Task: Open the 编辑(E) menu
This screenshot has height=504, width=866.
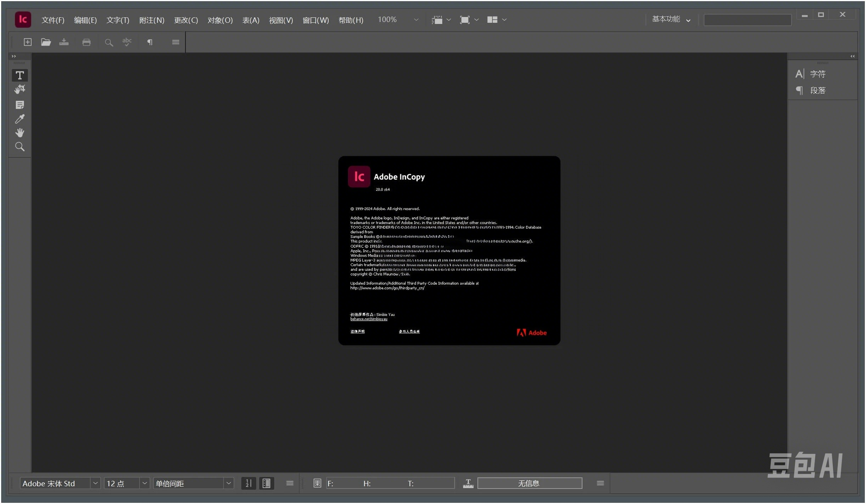Action: (x=85, y=20)
